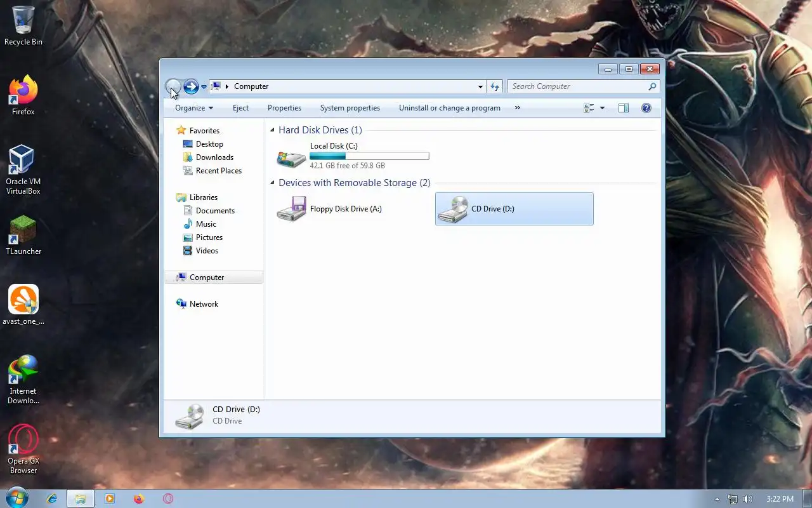Launch Firefox from the desktop shortcut
This screenshot has width=812, height=508.
point(23,96)
